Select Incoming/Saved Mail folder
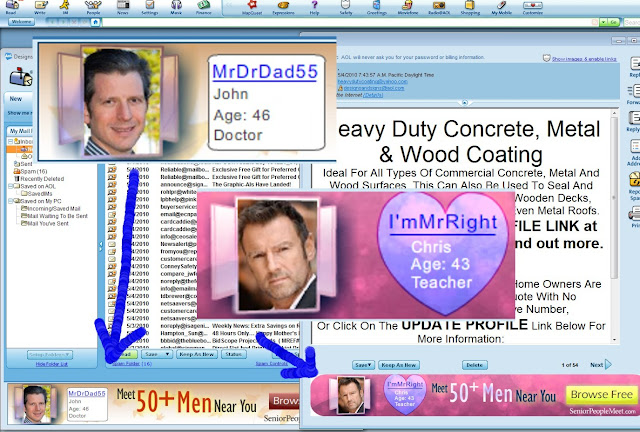 tap(51, 209)
